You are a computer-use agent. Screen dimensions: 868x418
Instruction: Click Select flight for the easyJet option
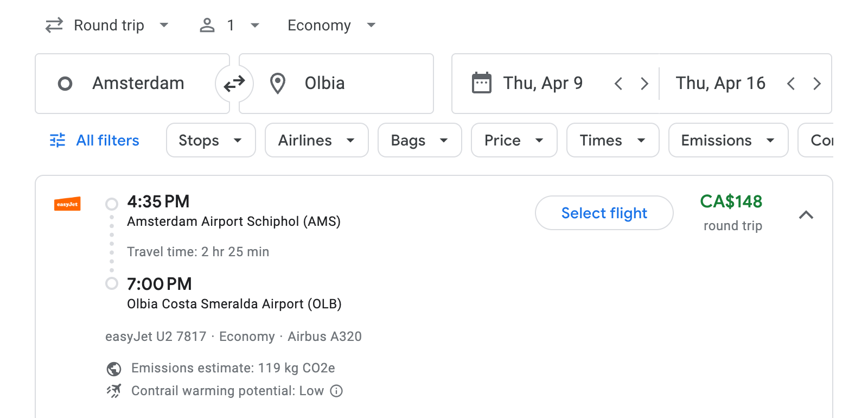(604, 213)
